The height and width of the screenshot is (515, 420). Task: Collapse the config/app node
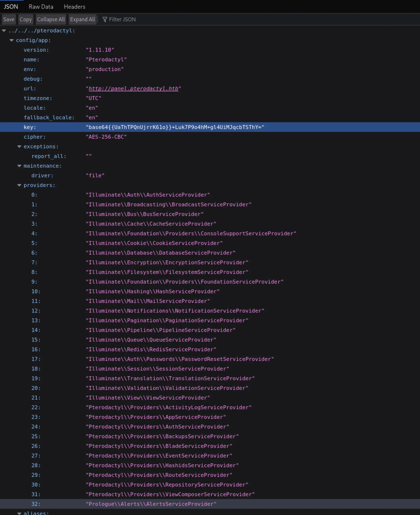coord(12,40)
